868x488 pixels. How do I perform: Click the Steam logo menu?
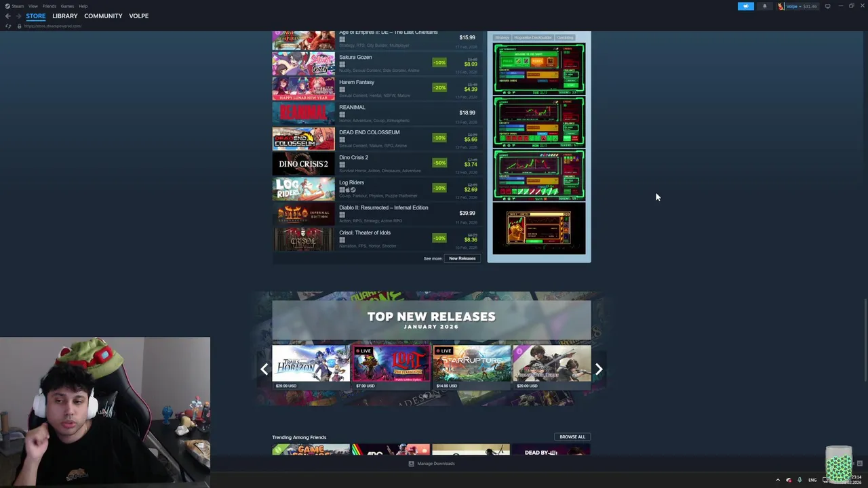coord(14,6)
